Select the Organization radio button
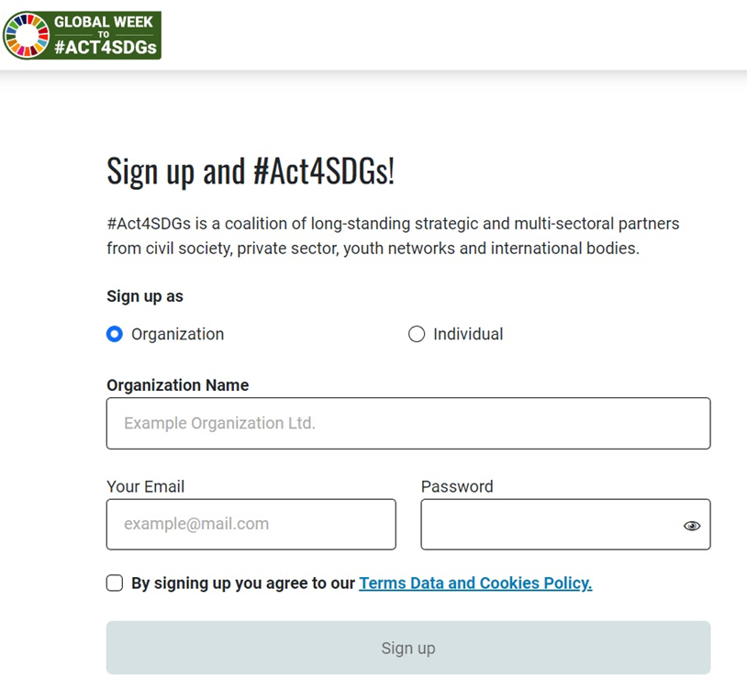Image resolution: width=747 pixels, height=700 pixels. [114, 334]
